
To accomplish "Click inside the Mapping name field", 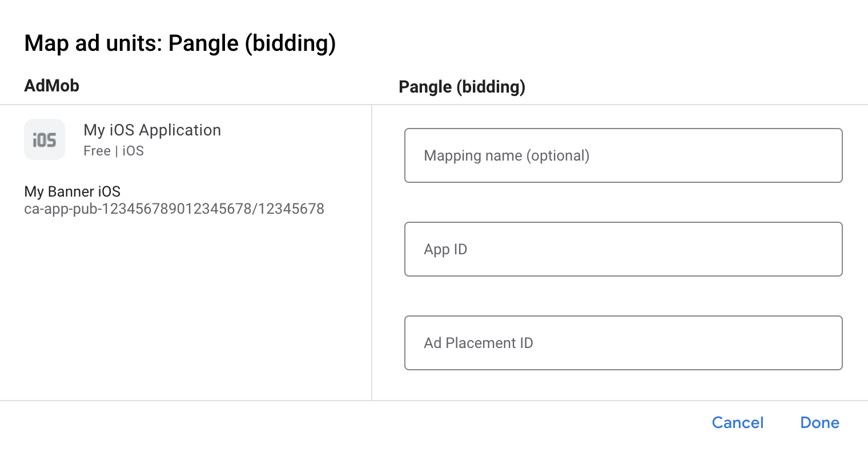I will 623,155.
